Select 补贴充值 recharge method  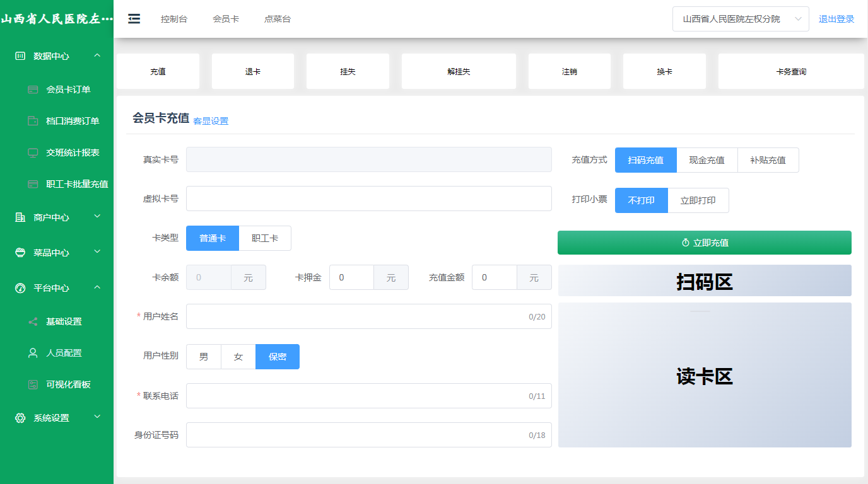click(x=768, y=160)
